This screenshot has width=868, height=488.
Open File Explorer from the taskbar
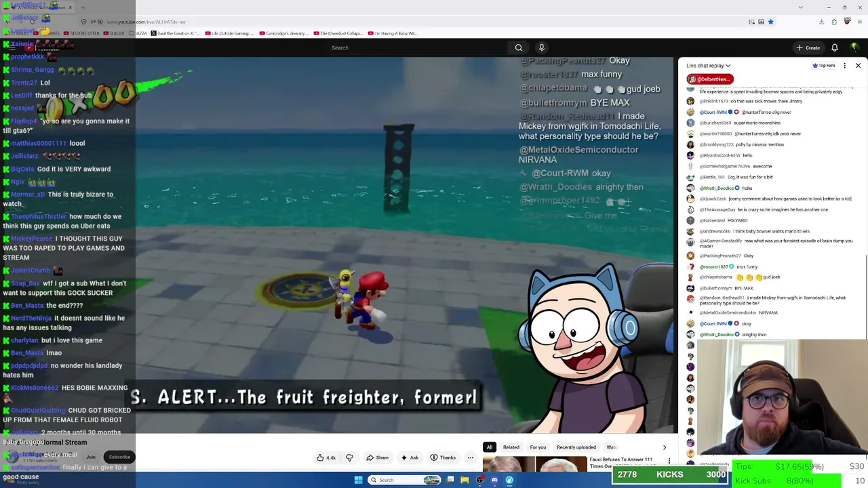click(465, 480)
